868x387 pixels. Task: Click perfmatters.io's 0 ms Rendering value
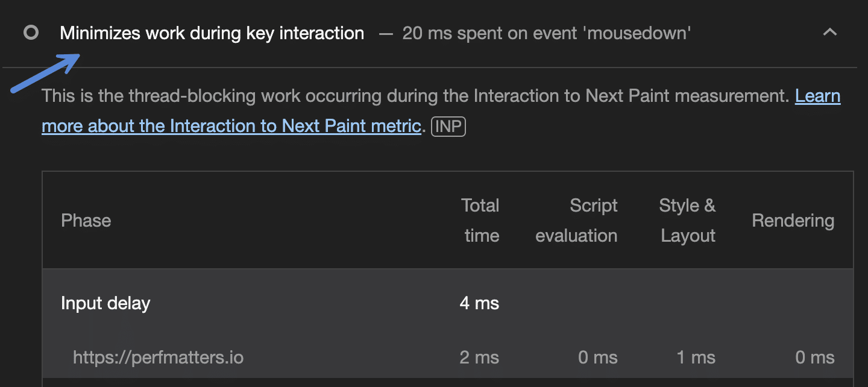(814, 357)
